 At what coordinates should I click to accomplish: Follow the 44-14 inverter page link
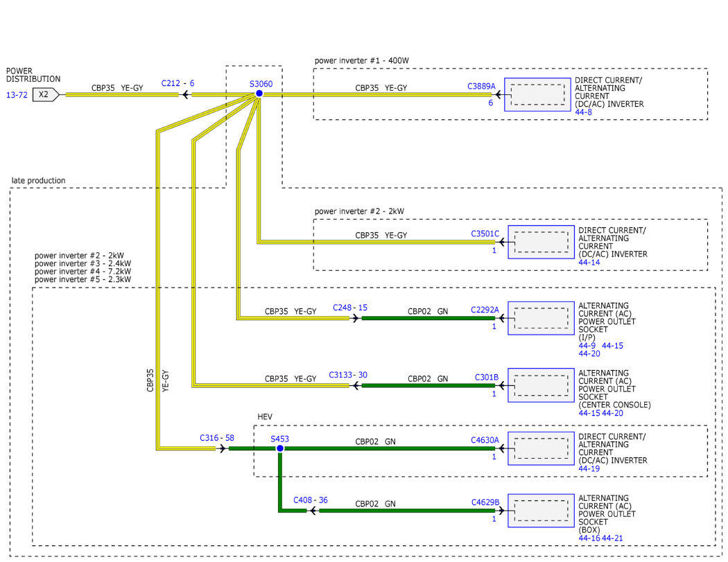point(589,263)
